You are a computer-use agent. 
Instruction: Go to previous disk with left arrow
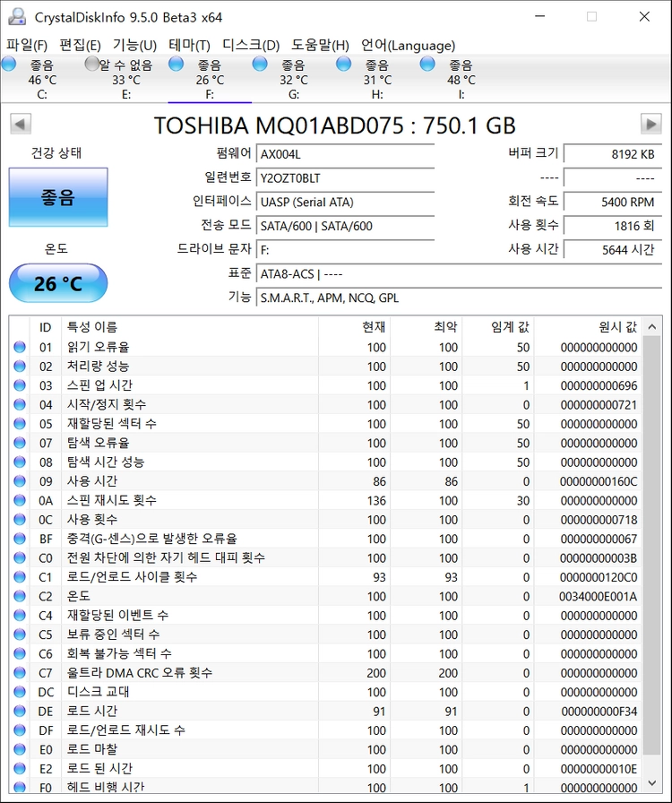pyautogui.click(x=21, y=124)
